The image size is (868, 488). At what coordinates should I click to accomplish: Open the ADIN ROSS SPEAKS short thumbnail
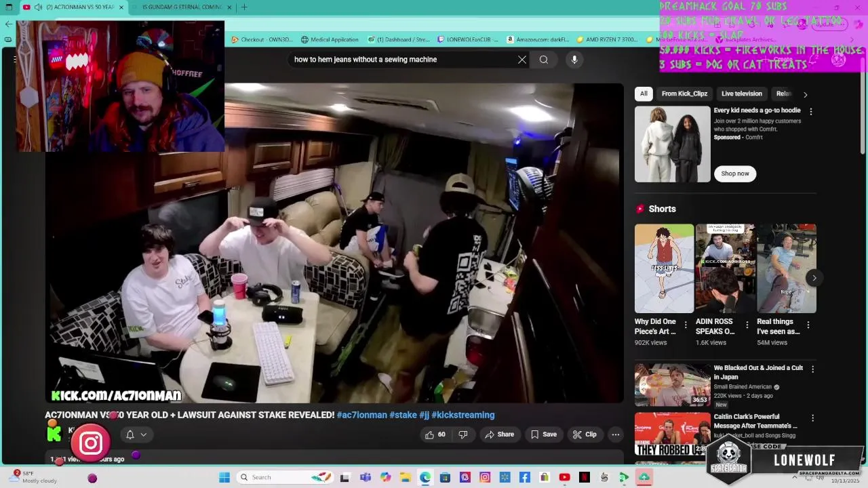coord(725,268)
